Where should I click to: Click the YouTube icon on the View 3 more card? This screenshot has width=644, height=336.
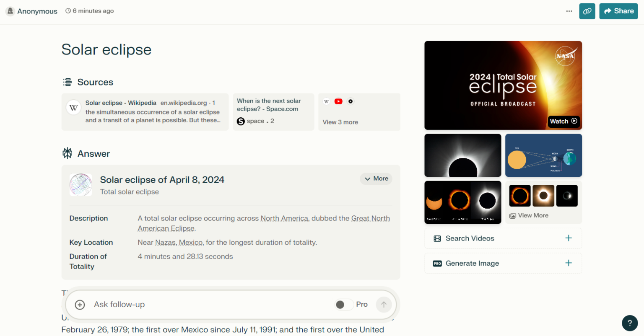(x=338, y=101)
